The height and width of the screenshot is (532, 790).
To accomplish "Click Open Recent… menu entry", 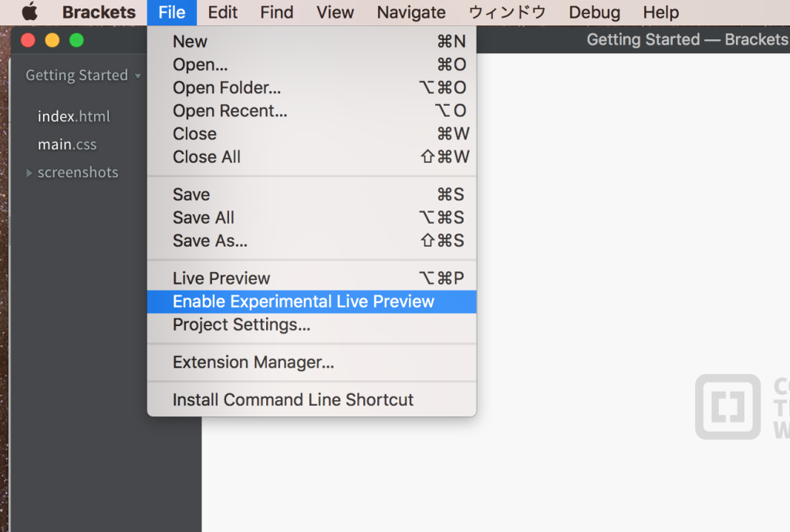I will pos(230,111).
